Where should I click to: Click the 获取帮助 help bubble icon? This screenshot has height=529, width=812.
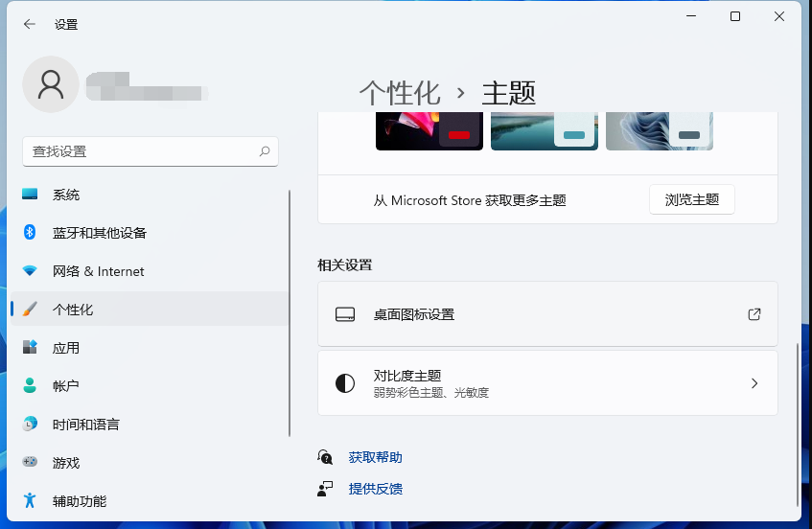pyautogui.click(x=325, y=457)
